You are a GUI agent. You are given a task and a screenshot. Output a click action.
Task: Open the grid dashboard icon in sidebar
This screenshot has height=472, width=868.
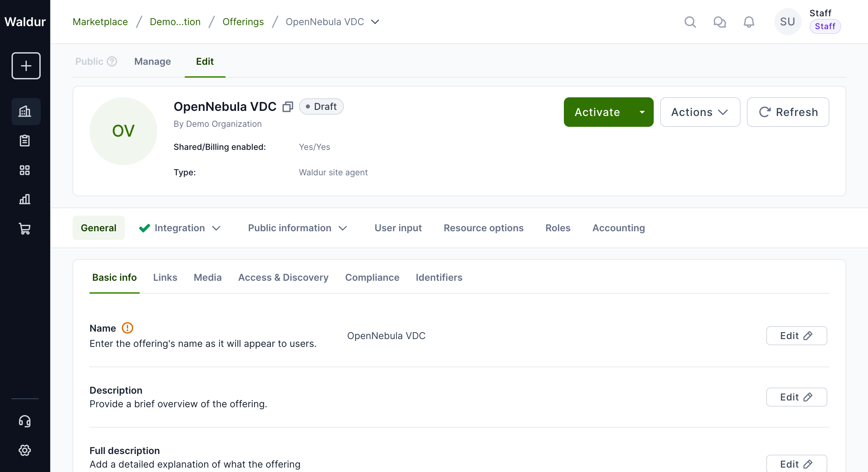coord(25,170)
